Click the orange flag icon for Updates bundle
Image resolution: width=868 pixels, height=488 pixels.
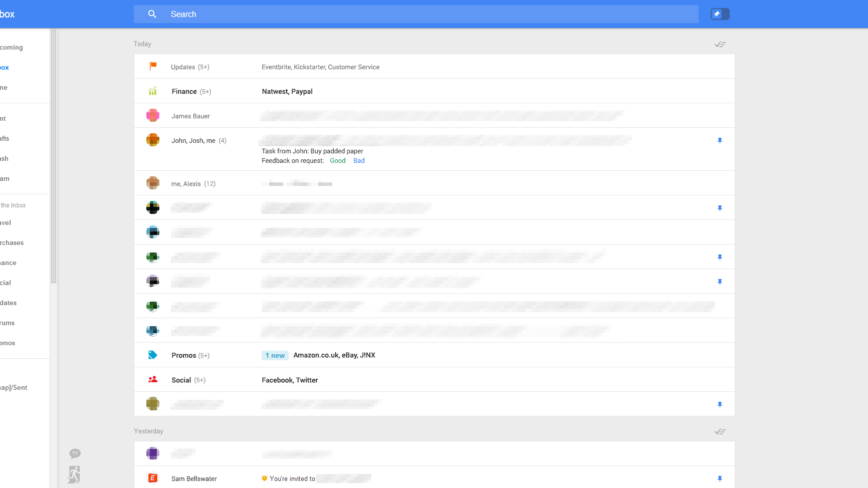(x=152, y=66)
